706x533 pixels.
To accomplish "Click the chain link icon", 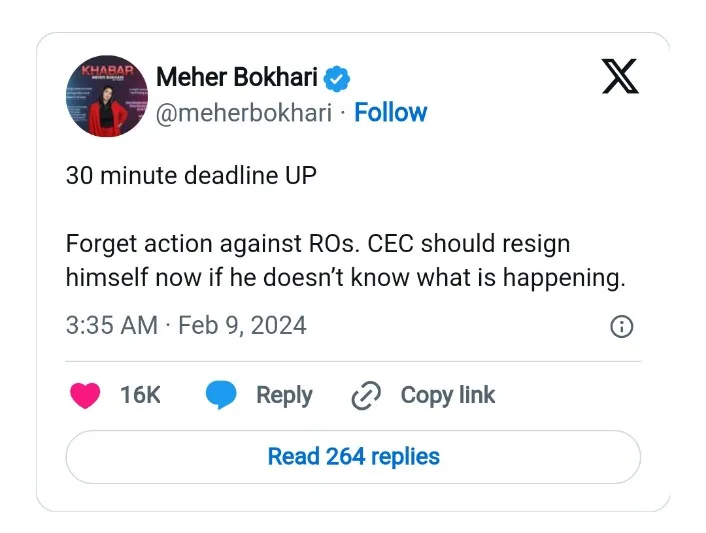I will pos(366,395).
